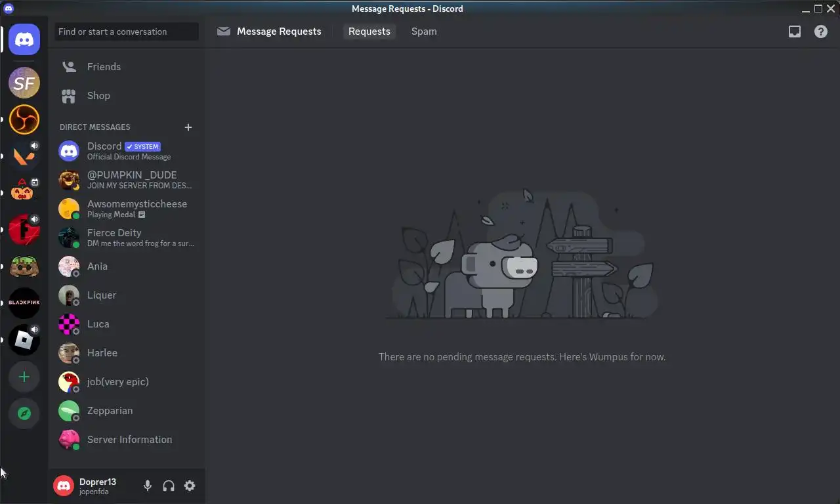This screenshot has height=504, width=840.
Task: Click Find or start a conversation
Action: [x=127, y=31]
